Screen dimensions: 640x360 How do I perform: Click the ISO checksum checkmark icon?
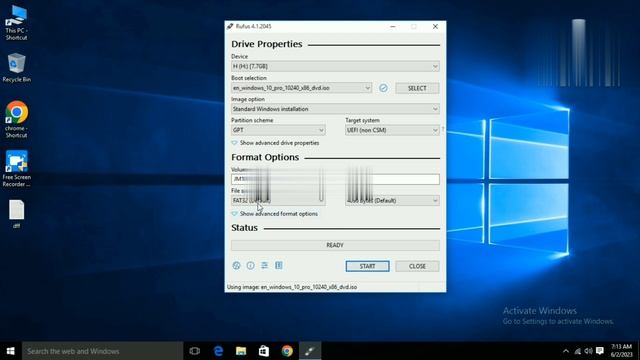(x=383, y=88)
